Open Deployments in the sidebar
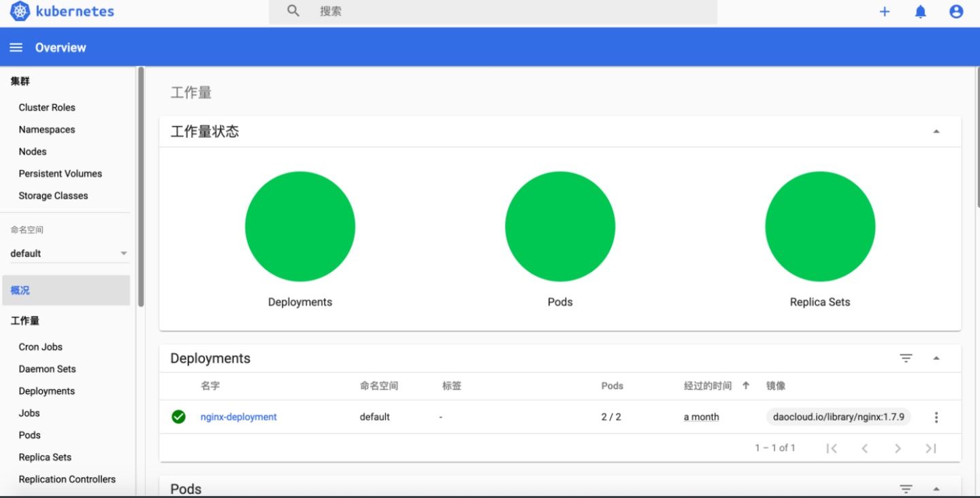The height and width of the screenshot is (498, 980). tap(47, 391)
